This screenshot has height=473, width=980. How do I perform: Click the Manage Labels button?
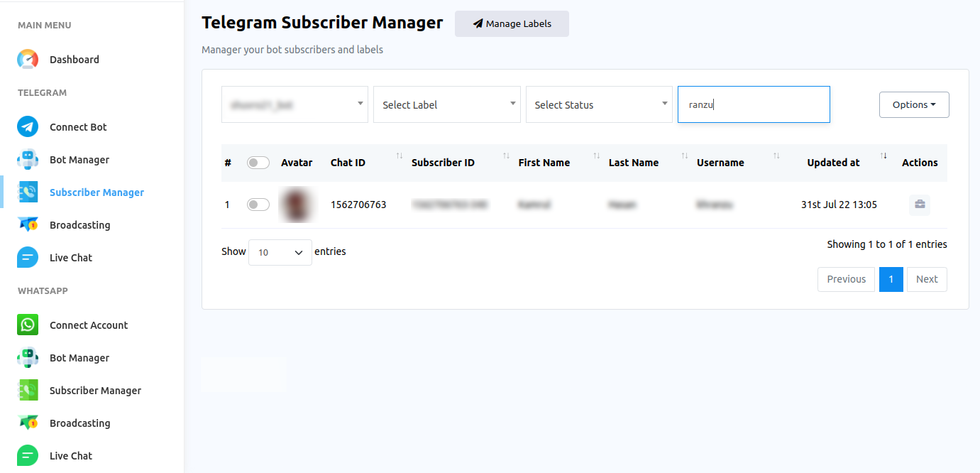(512, 23)
